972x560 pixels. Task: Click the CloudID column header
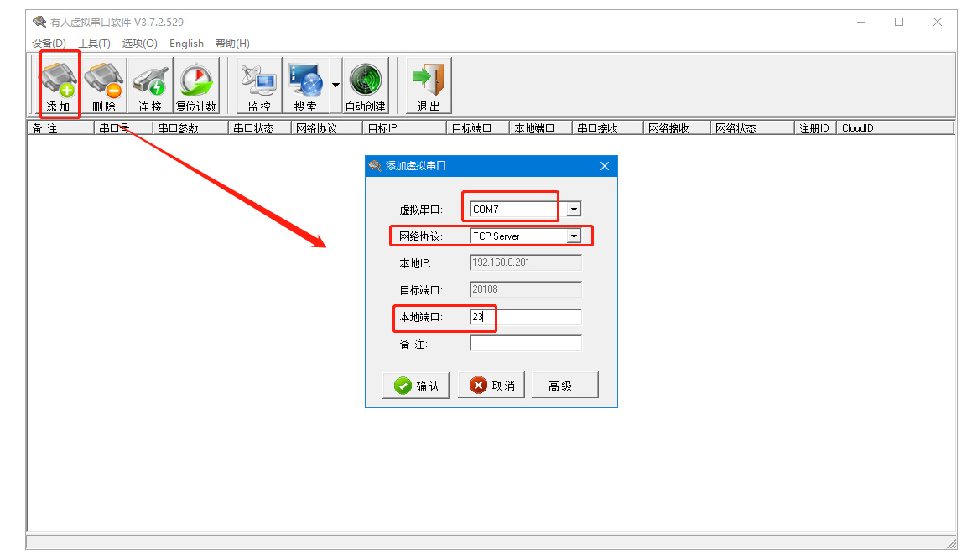[x=895, y=128]
